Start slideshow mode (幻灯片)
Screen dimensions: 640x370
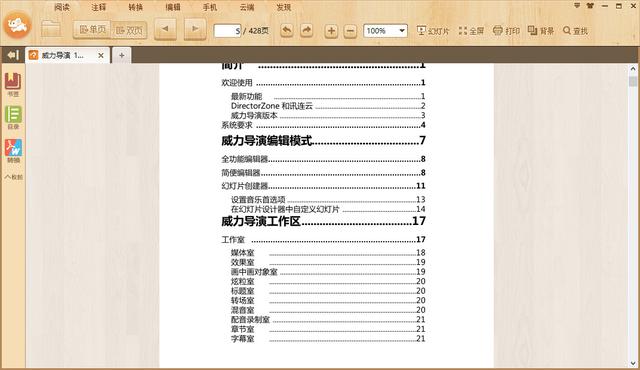click(433, 31)
